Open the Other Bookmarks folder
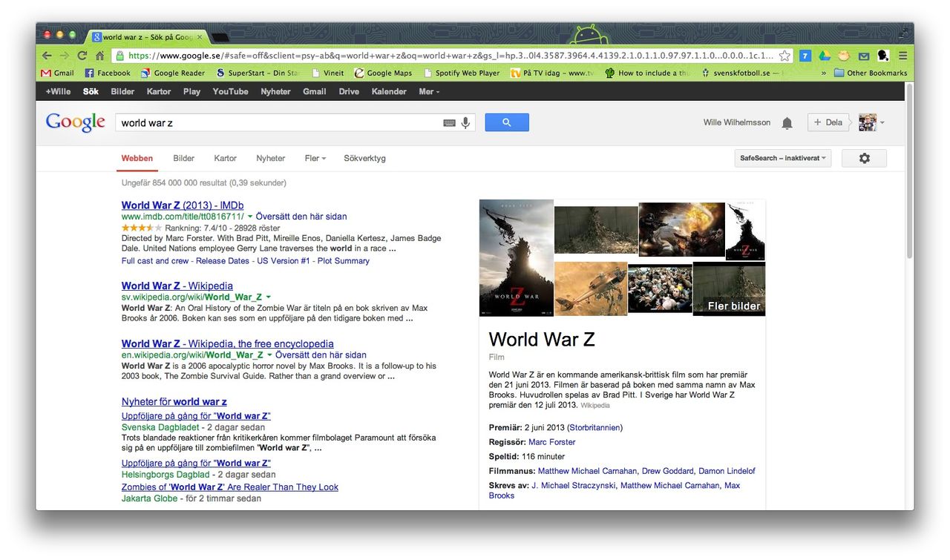The width and height of the screenshot is (950, 560). click(871, 73)
